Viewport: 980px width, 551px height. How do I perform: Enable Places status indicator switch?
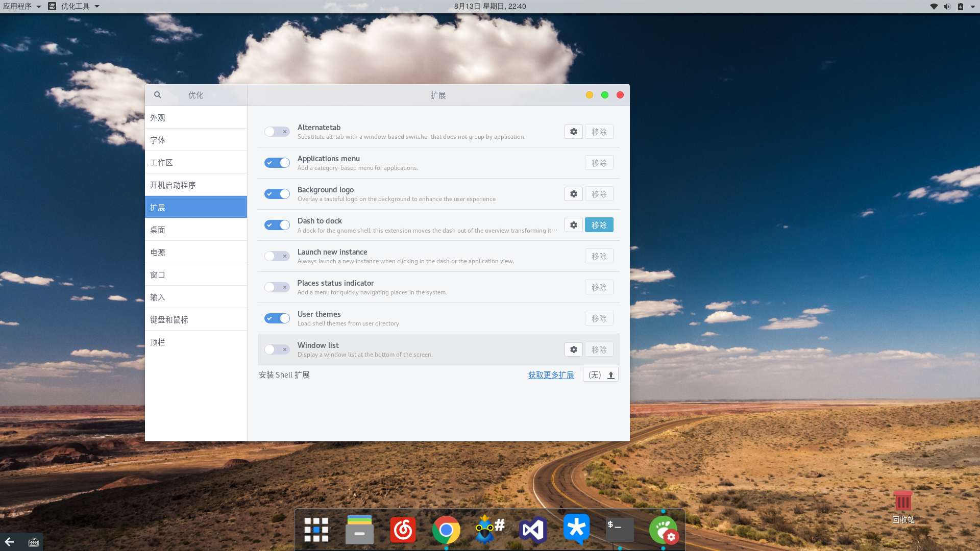coord(277,287)
